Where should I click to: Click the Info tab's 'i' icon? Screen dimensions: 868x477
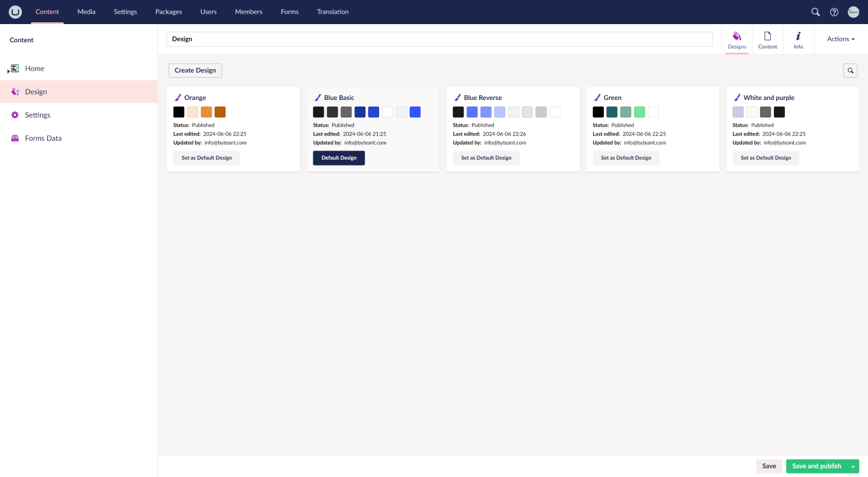point(798,35)
